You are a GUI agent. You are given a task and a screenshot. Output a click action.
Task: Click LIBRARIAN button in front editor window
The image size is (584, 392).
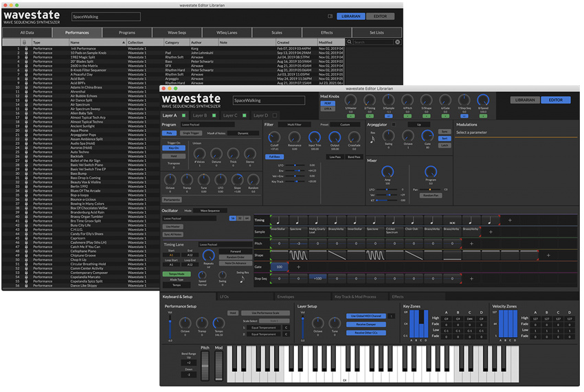click(525, 100)
